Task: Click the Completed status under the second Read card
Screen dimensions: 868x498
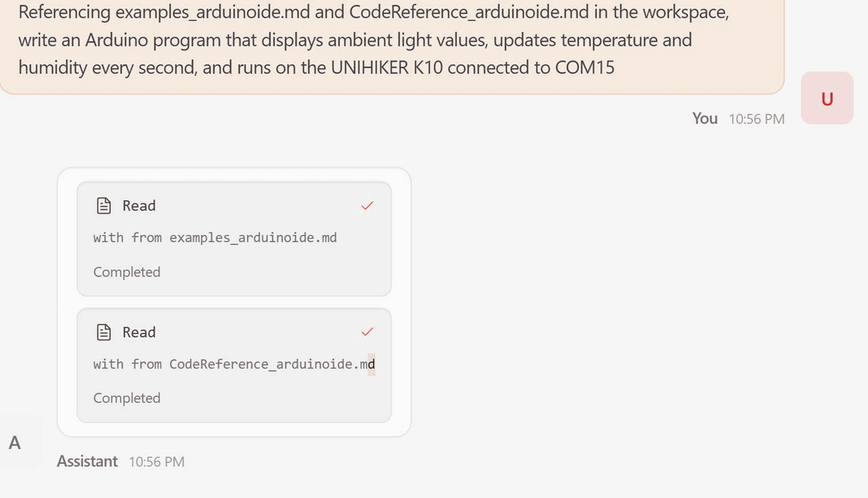Action: [127, 398]
